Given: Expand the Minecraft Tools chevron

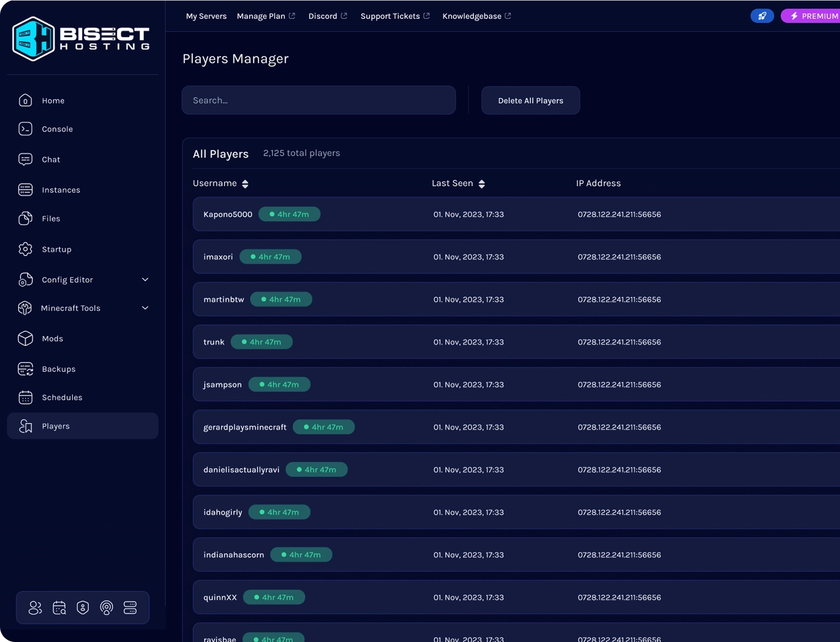Looking at the screenshot, I should tap(145, 308).
